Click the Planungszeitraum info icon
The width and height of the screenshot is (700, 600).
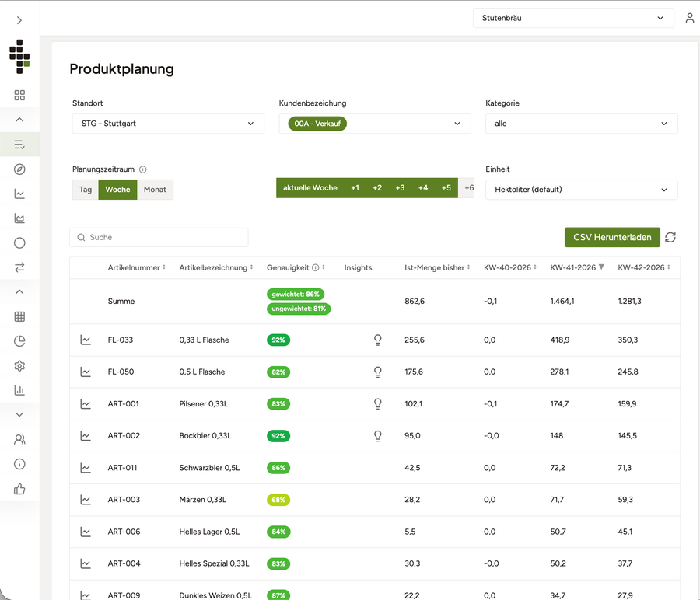pos(143,169)
